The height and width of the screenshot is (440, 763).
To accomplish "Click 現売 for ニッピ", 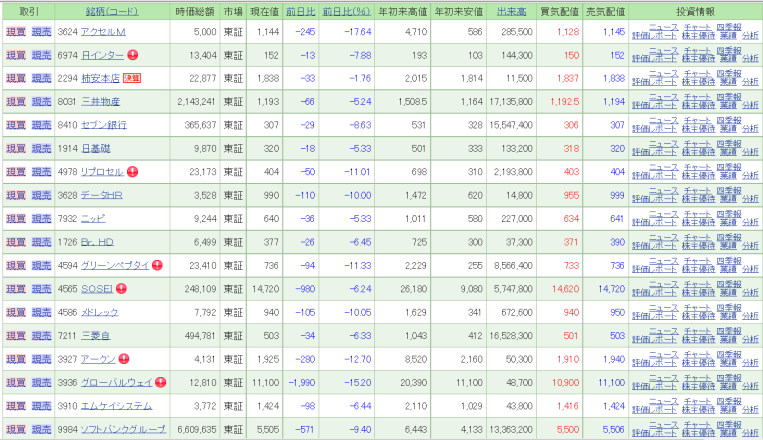I will (x=41, y=219).
